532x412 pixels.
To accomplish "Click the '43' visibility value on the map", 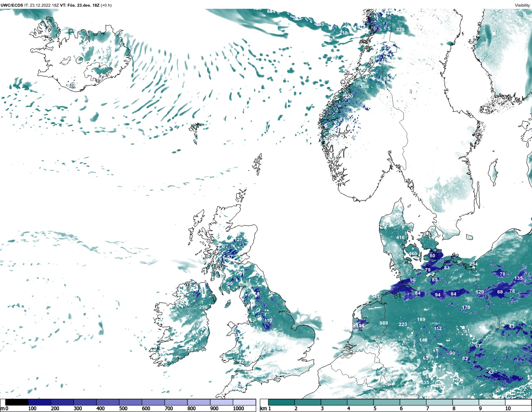I will [x=512, y=327].
